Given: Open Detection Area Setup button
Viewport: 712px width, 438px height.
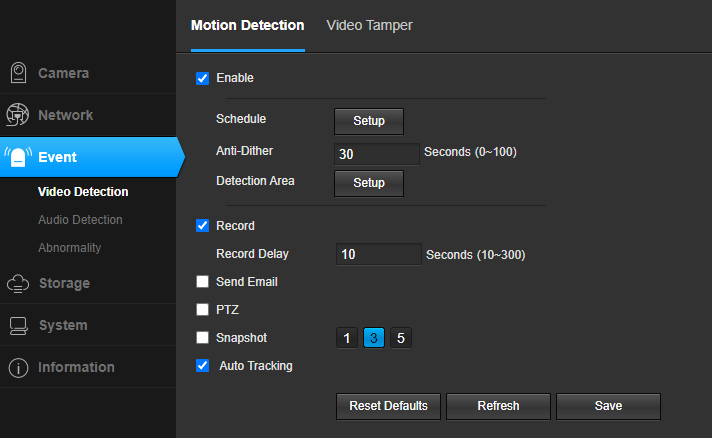Looking at the screenshot, I should pyautogui.click(x=369, y=183).
